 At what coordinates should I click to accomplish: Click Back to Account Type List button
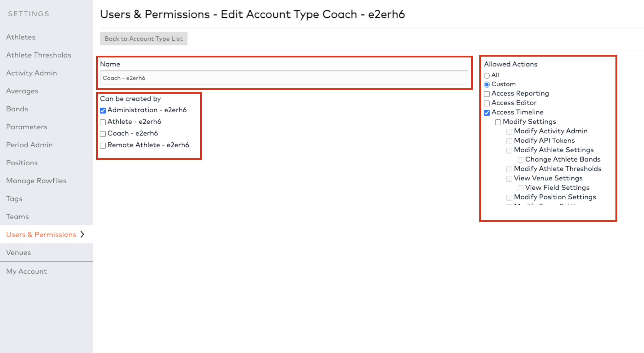pos(143,38)
